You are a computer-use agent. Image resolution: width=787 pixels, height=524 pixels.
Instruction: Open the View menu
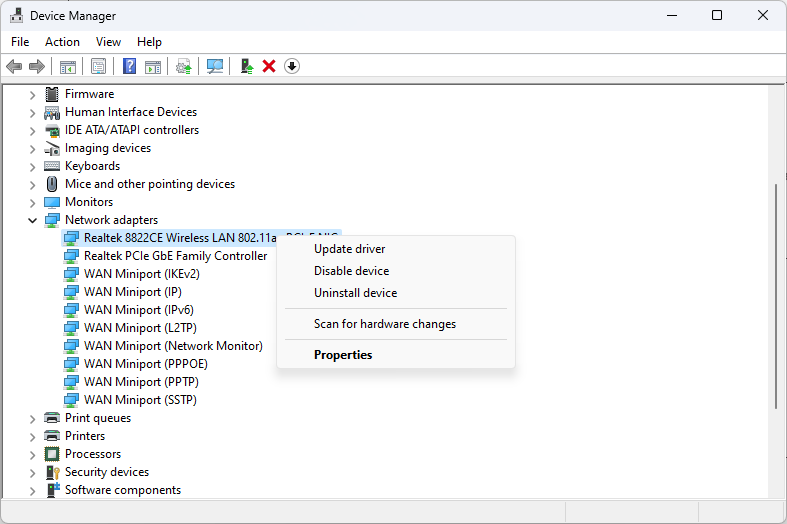point(108,42)
